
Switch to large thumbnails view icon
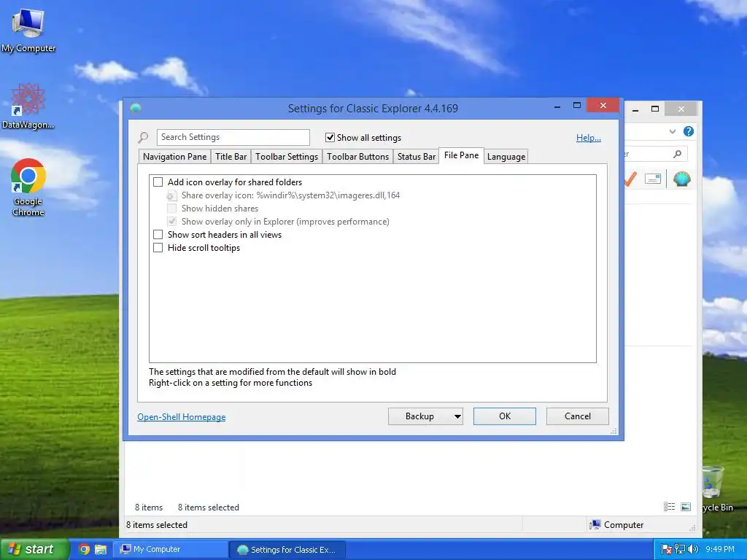click(686, 507)
